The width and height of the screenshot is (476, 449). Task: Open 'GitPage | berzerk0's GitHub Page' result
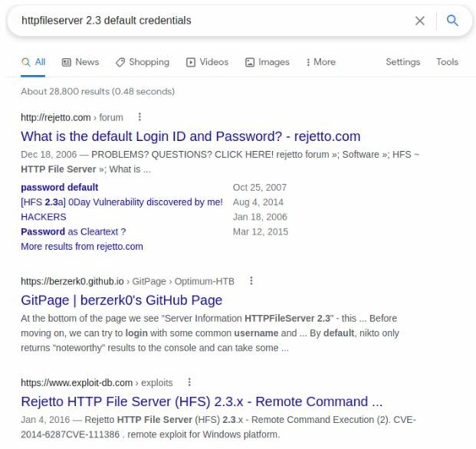pyautogui.click(x=121, y=300)
